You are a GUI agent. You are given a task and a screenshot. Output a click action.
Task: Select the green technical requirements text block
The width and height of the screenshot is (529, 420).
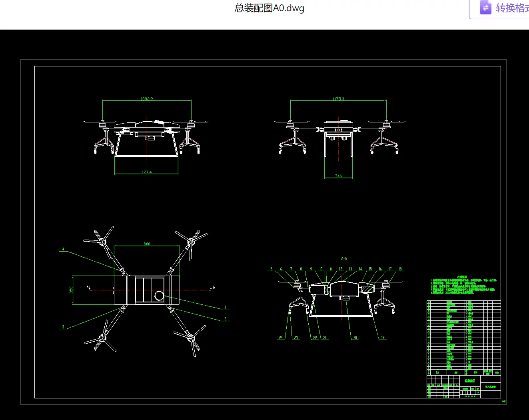463,284
